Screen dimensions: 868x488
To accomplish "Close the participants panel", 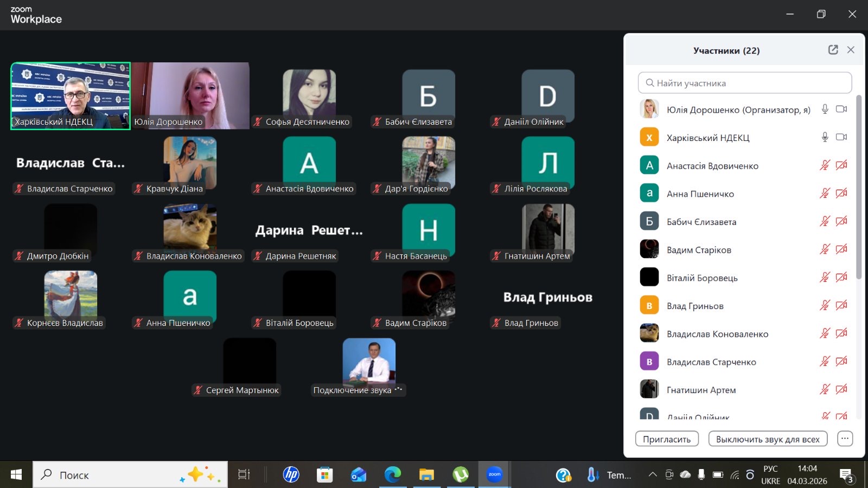I will 851,50.
